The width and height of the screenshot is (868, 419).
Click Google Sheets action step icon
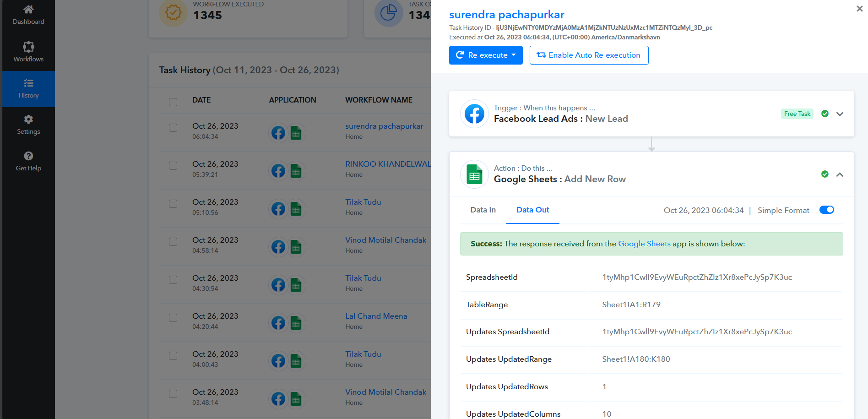tap(474, 174)
